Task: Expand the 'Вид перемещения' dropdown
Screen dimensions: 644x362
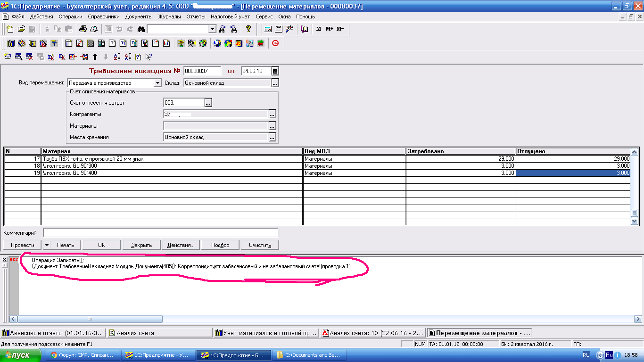Action: pyautogui.click(x=157, y=83)
